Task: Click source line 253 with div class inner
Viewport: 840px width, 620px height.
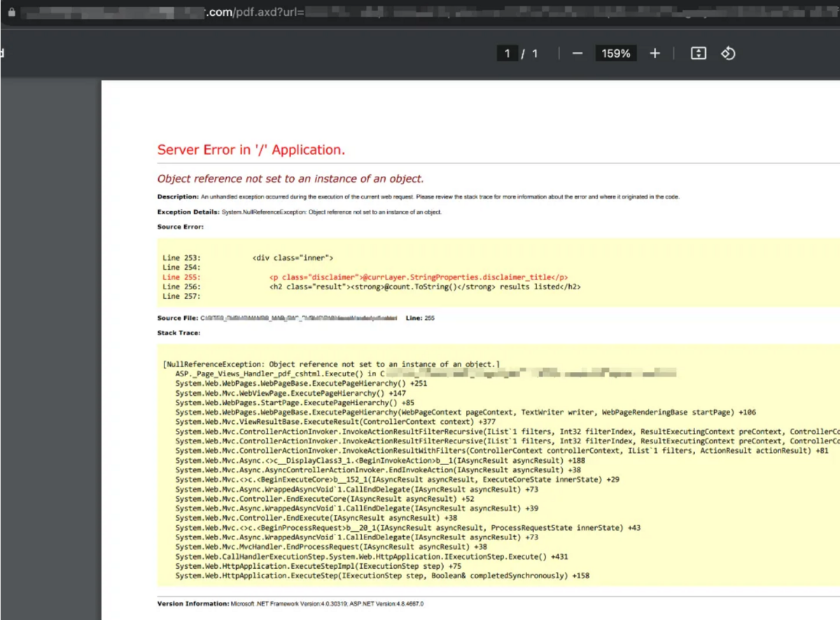Action: coord(248,258)
